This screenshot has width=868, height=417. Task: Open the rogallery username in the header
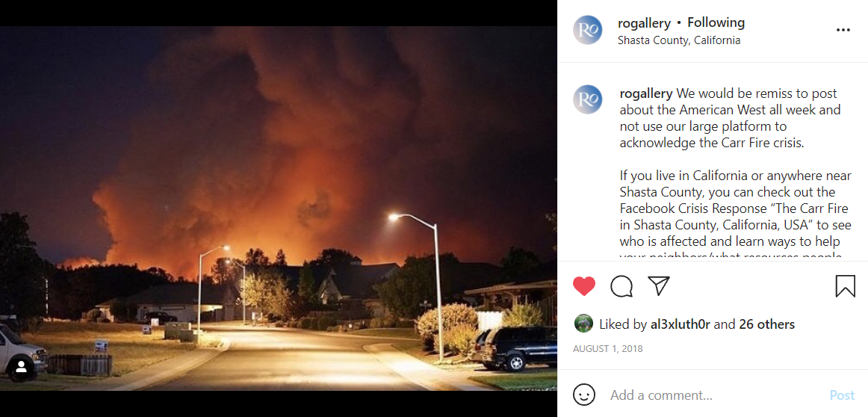click(x=645, y=23)
